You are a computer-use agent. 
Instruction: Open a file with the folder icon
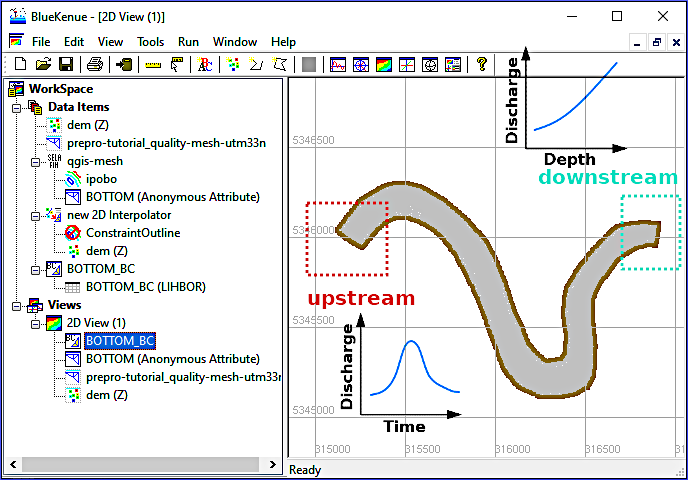43,64
